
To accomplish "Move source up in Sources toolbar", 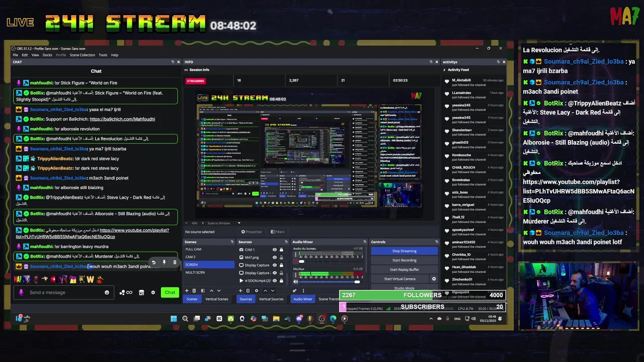I will 265,291.
